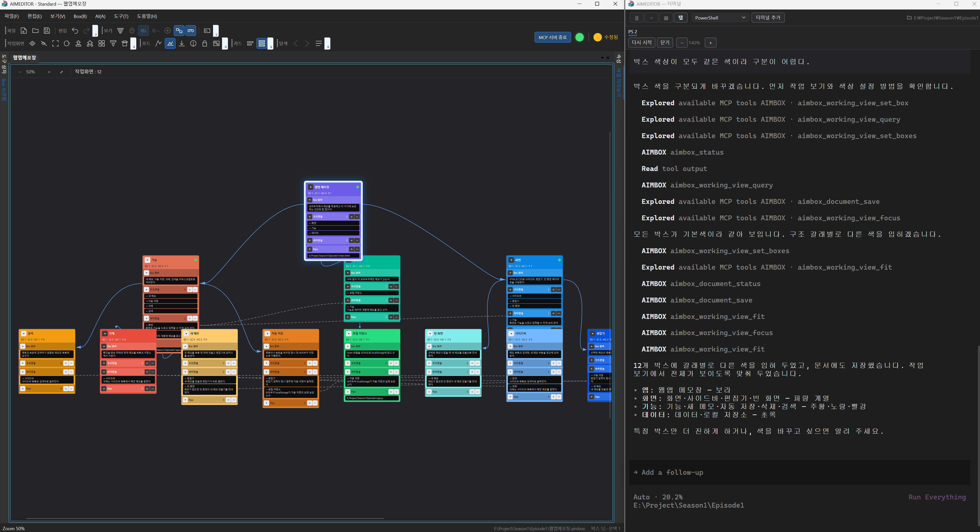Image resolution: width=980 pixels, height=532 pixels.
Task: Increase terminal zoom with plus button
Action: pyautogui.click(x=710, y=43)
